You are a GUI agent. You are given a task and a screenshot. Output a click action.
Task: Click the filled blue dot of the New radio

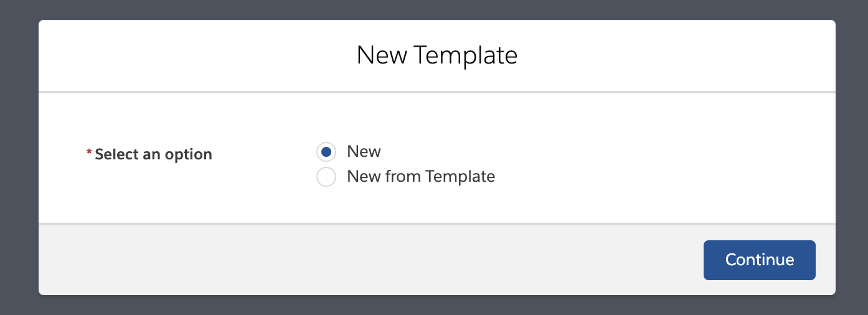[326, 152]
